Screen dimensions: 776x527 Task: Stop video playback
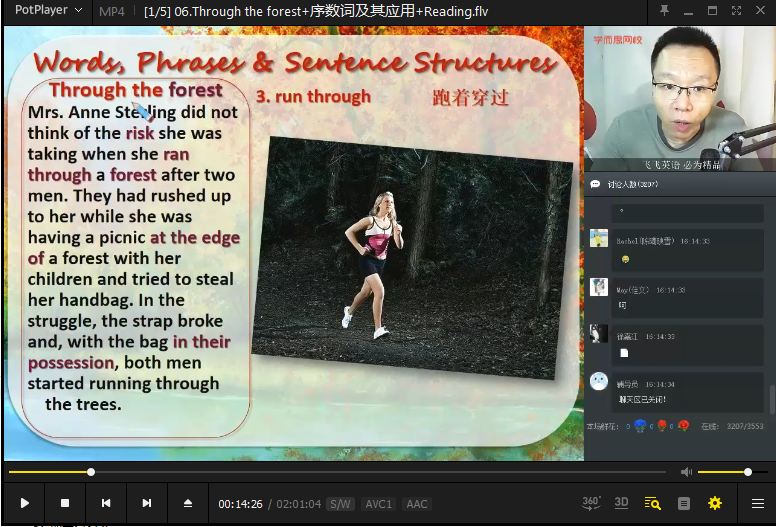(65, 503)
